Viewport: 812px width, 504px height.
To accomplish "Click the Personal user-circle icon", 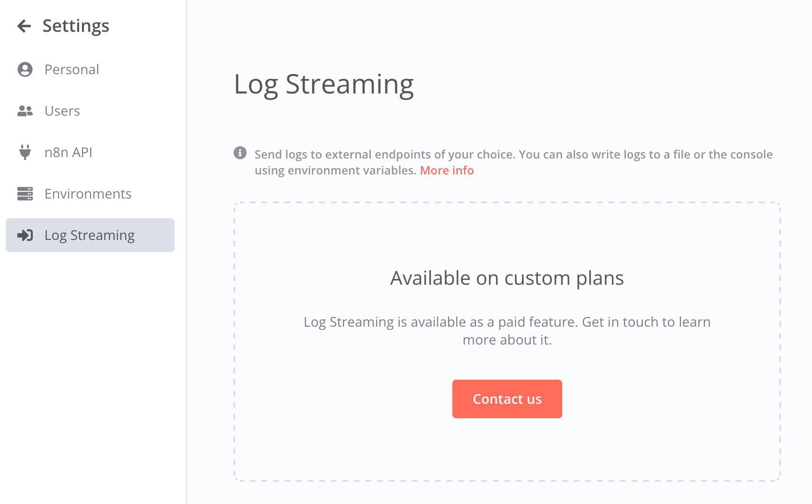I will point(25,69).
